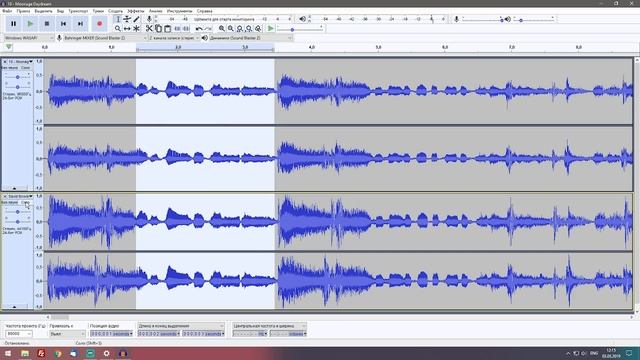Skip to start of project
The image size is (640, 360).
click(x=64, y=24)
